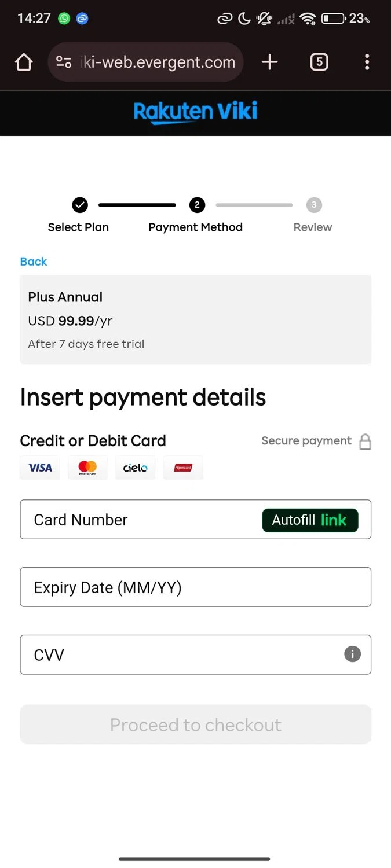The width and height of the screenshot is (391, 868).
Task: Tap the browser home icon
Action: click(x=24, y=62)
